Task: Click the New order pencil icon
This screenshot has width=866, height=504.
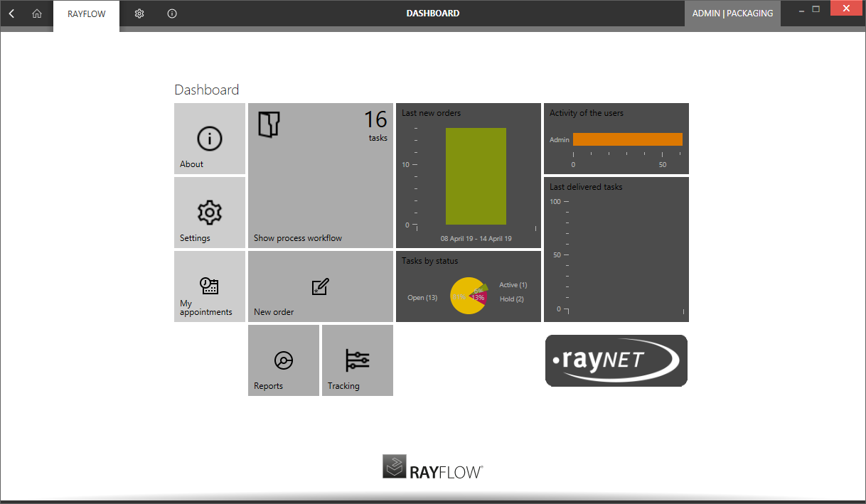Action: tap(320, 286)
